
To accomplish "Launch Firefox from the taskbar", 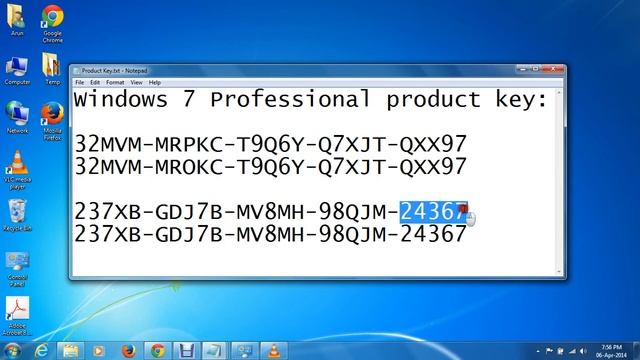I will (129, 351).
